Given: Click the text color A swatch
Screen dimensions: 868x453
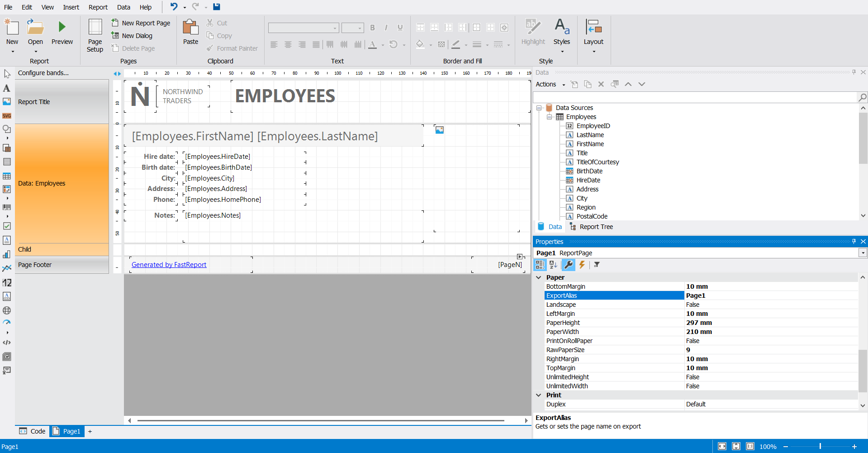Looking at the screenshot, I should (x=373, y=44).
